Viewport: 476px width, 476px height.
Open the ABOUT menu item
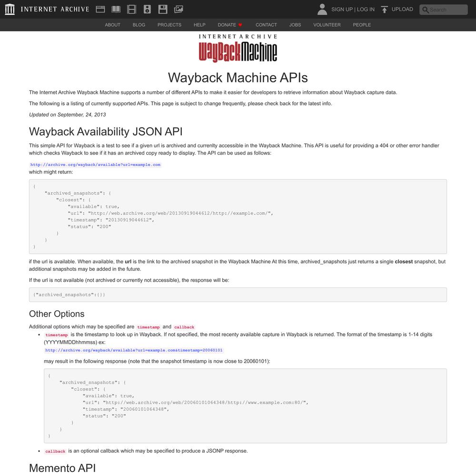[113, 25]
